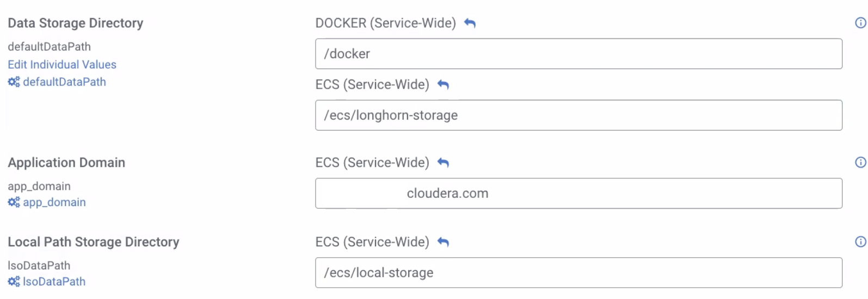Click the gears icon beside lsoDataPath
This screenshot has width=868, height=299.
(14, 282)
